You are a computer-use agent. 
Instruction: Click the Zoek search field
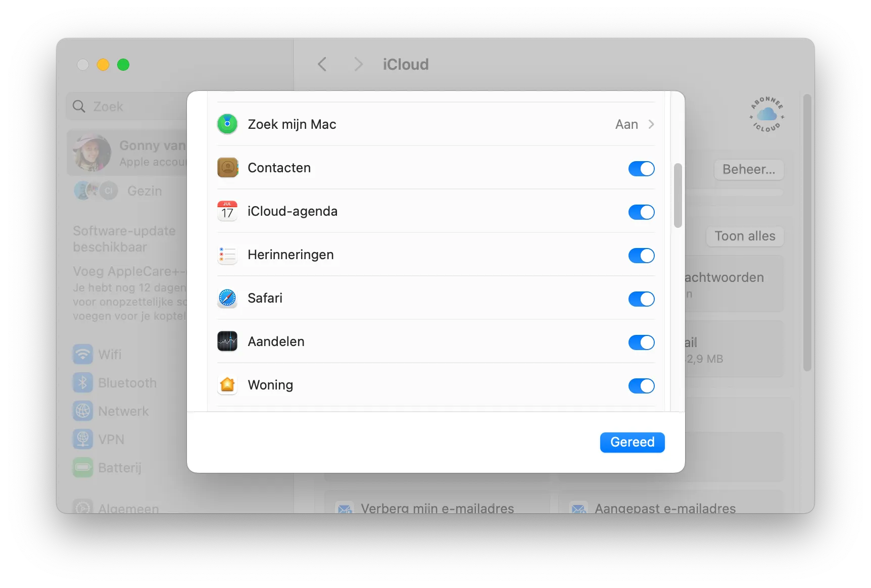pyautogui.click(x=127, y=106)
